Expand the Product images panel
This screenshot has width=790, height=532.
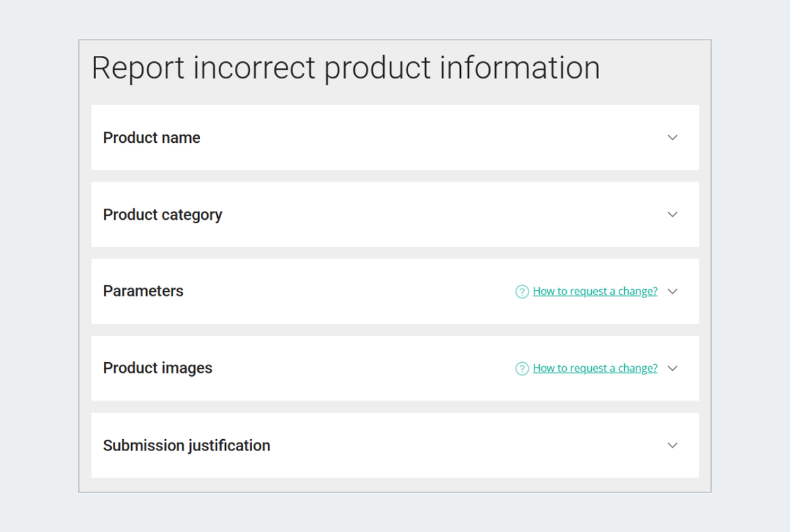tap(672, 368)
